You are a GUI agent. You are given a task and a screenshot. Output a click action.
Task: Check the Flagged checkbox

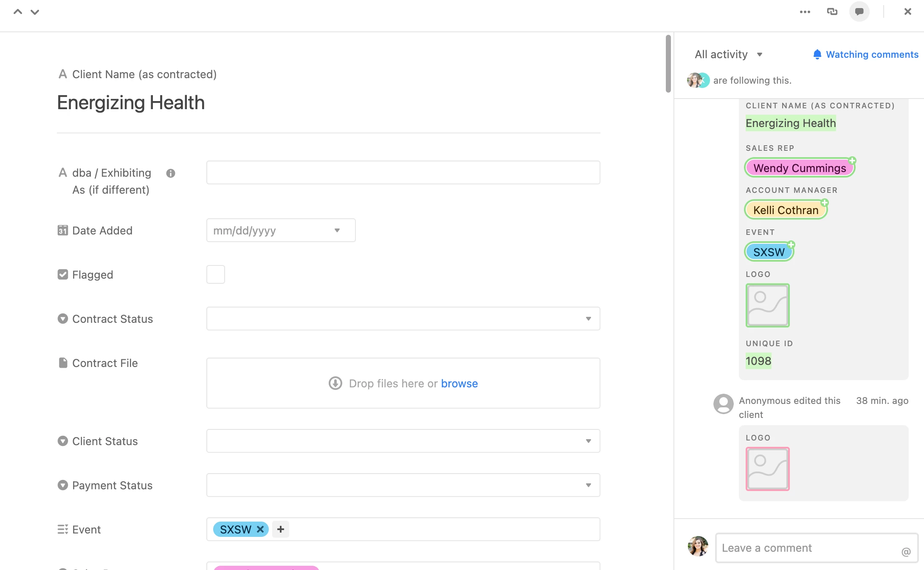216,274
